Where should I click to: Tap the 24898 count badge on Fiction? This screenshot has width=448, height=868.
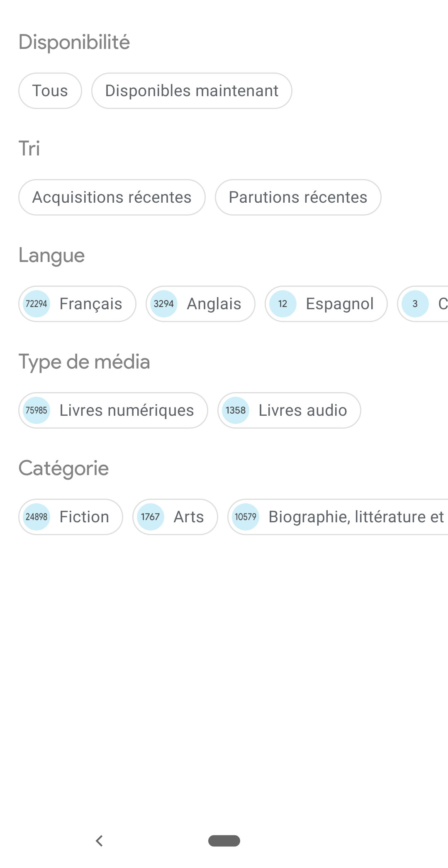[x=37, y=517]
